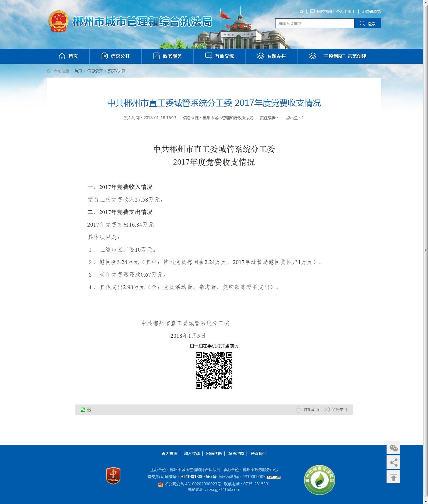
Task: Focus the keyword search input field
Action: tap(315, 24)
